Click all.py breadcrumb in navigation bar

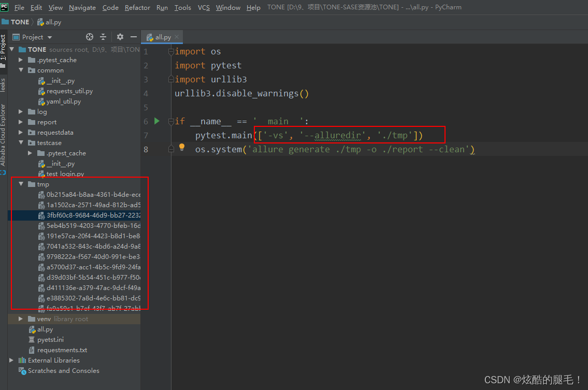(49, 22)
